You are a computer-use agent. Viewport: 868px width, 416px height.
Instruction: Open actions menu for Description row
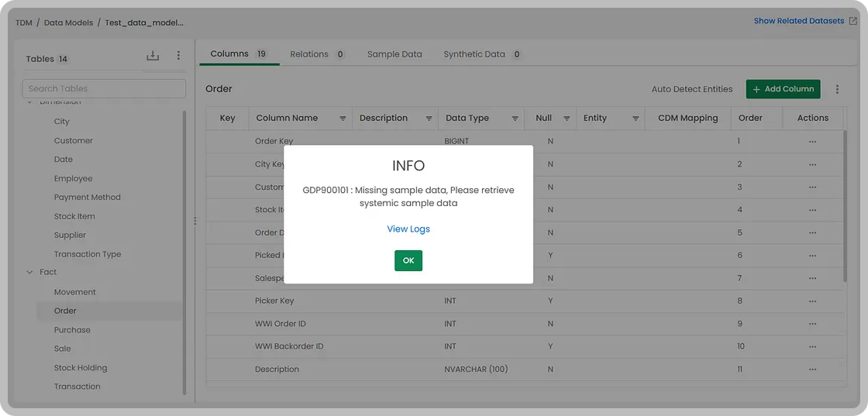[813, 370]
